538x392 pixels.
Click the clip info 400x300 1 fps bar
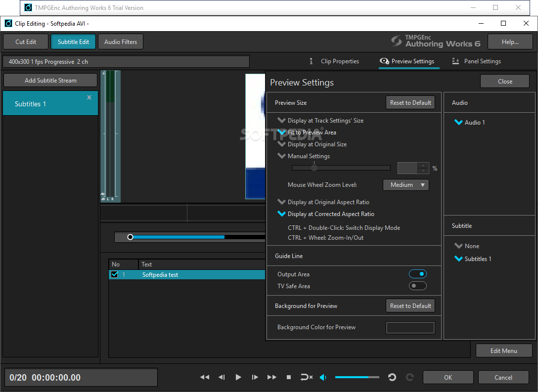tap(126, 62)
